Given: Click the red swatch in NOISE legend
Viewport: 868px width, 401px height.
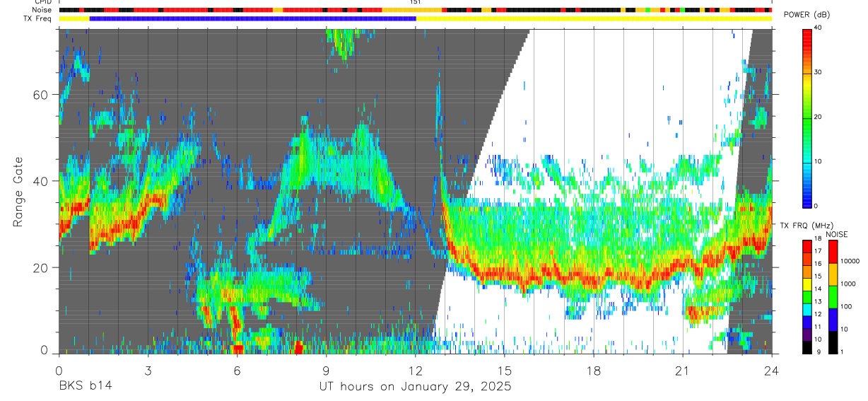Looking at the screenshot, I should 833,251.
